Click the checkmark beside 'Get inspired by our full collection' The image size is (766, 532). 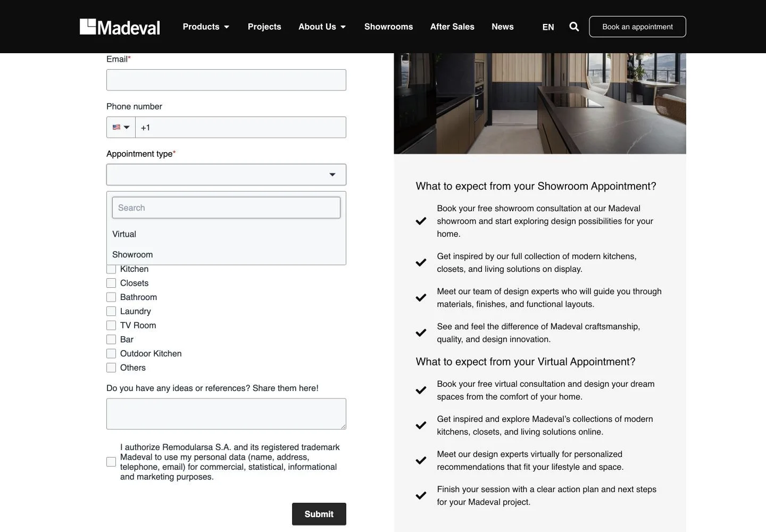click(421, 262)
